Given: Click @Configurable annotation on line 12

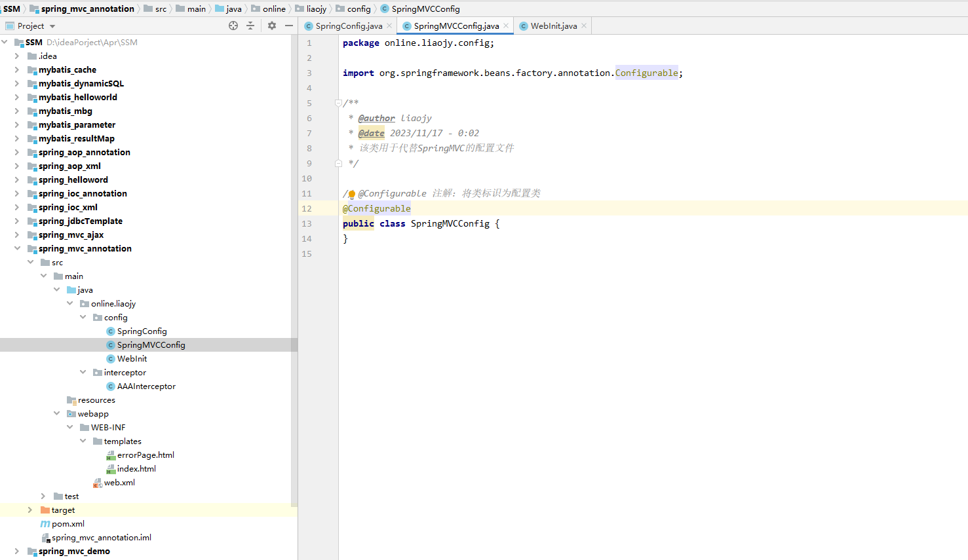Looking at the screenshot, I should [377, 208].
